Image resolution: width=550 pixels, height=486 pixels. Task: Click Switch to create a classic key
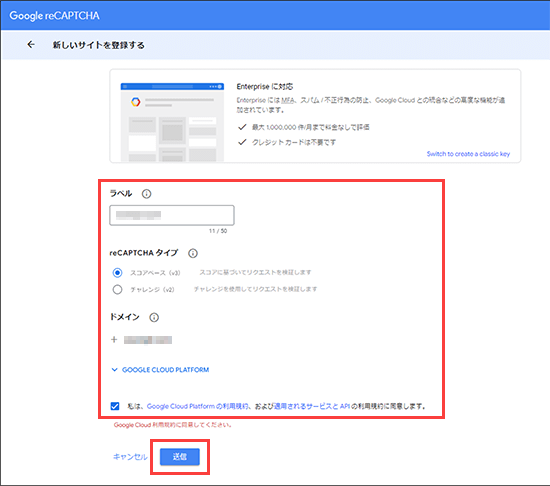coord(468,154)
